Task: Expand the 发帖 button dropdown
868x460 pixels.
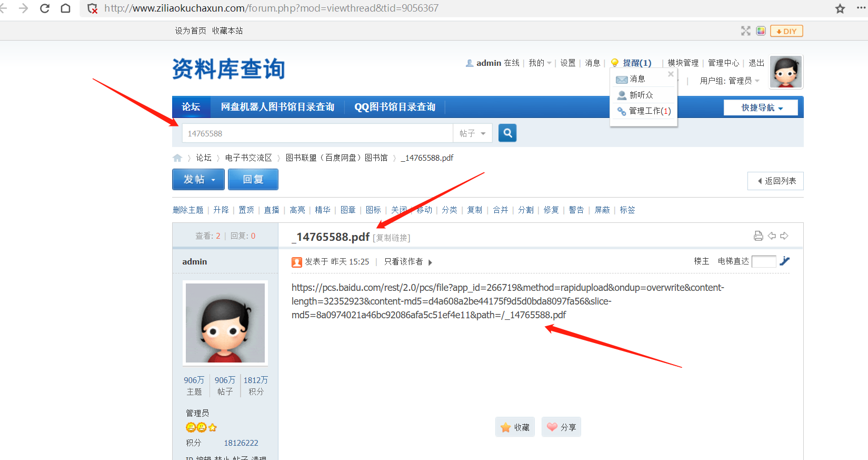Action: click(213, 180)
